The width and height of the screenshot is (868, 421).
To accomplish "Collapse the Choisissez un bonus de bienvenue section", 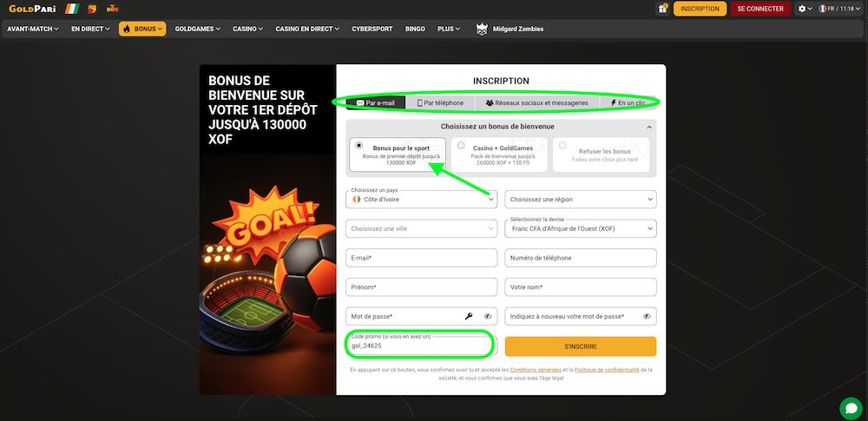I will tap(649, 127).
